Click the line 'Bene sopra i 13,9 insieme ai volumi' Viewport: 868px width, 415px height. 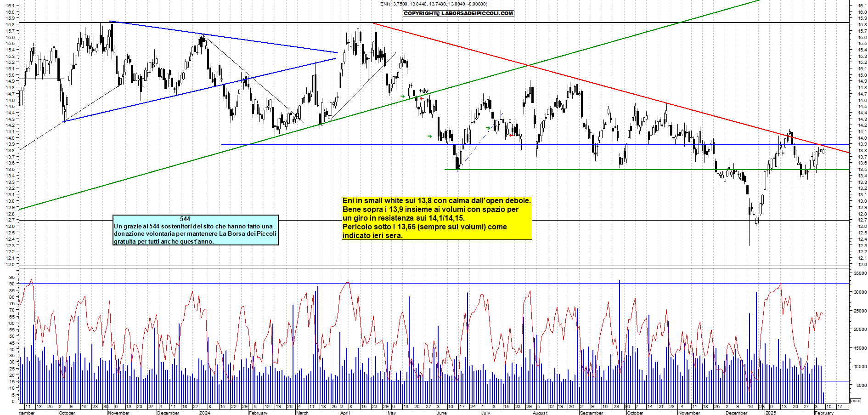coord(430,209)
